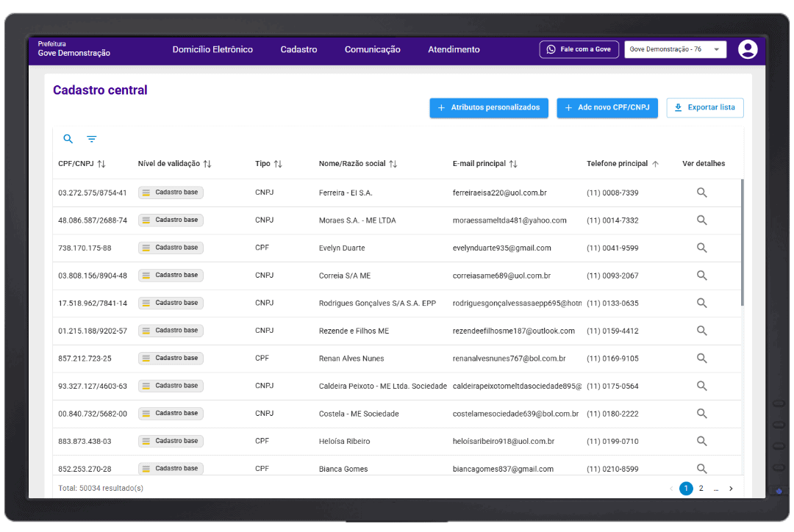Click CNPJ 17.518.962/7841-14 cell
The image size is (794, 532).
click(x=93, y=303)
